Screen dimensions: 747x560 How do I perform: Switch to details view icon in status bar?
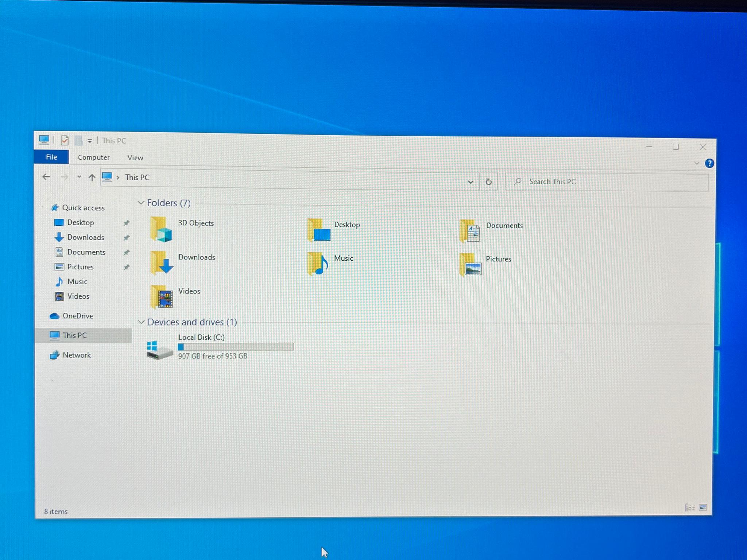click(689, 507)
